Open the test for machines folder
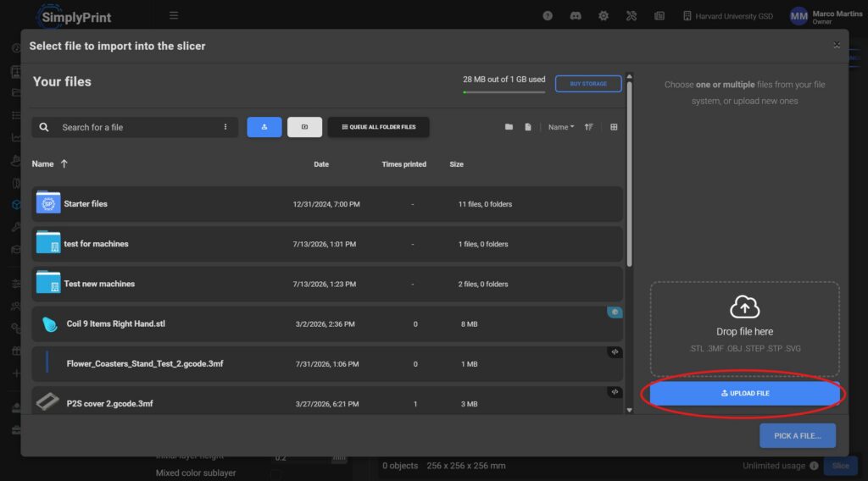Viewport: 868px width, 481px height. click(327, 244)
